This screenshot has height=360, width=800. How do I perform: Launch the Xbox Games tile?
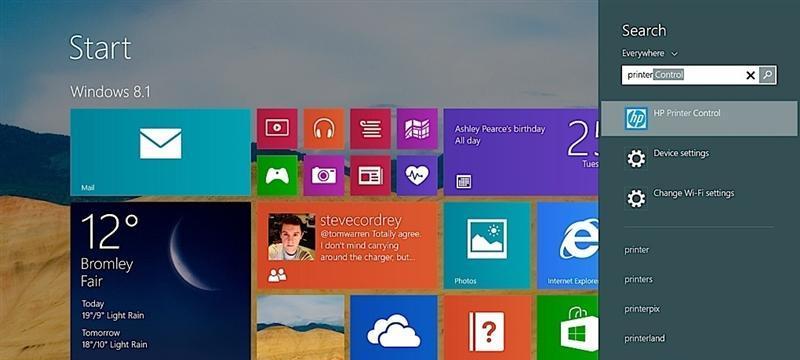pos(277,175)
